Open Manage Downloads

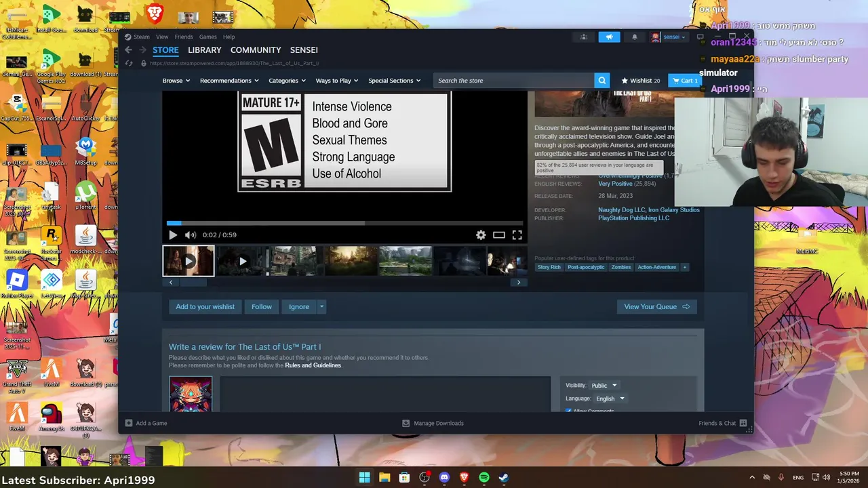click(433, 423)
